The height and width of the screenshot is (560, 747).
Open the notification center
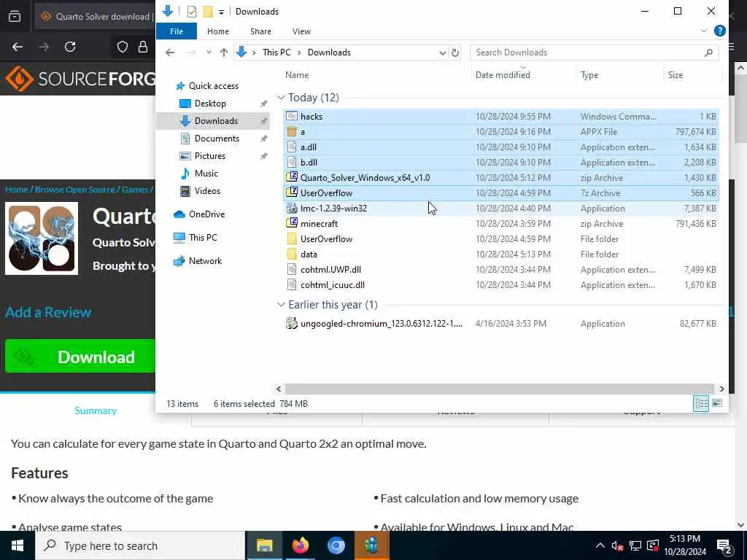(724, 545)
